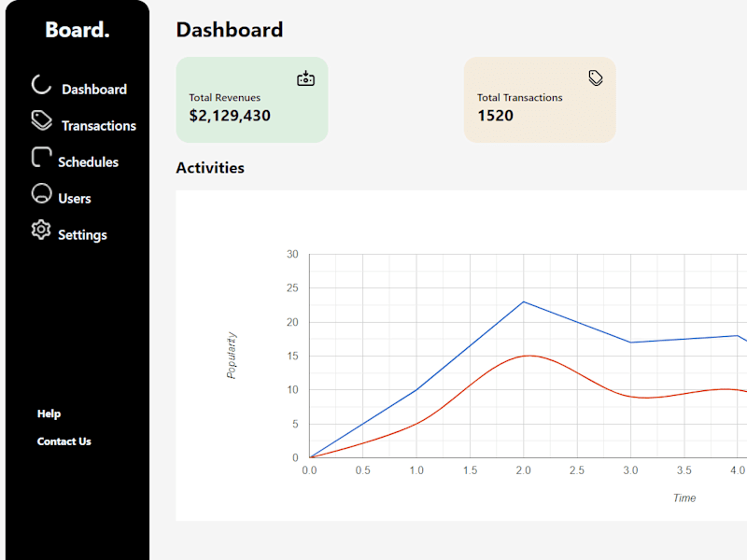Image resolution: width=747 pixels, height=560 pixels.
Task: Click the Board. logo text
Action: [78, 30]
